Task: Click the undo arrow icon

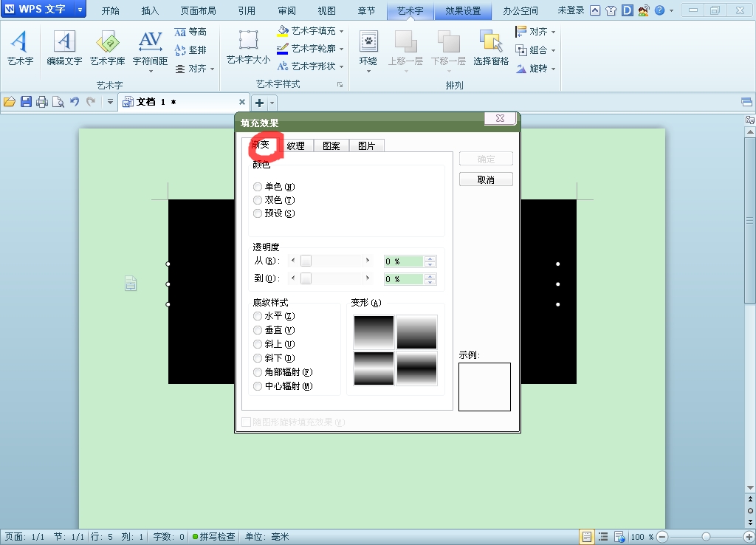Action: click(x=75, y=102)
